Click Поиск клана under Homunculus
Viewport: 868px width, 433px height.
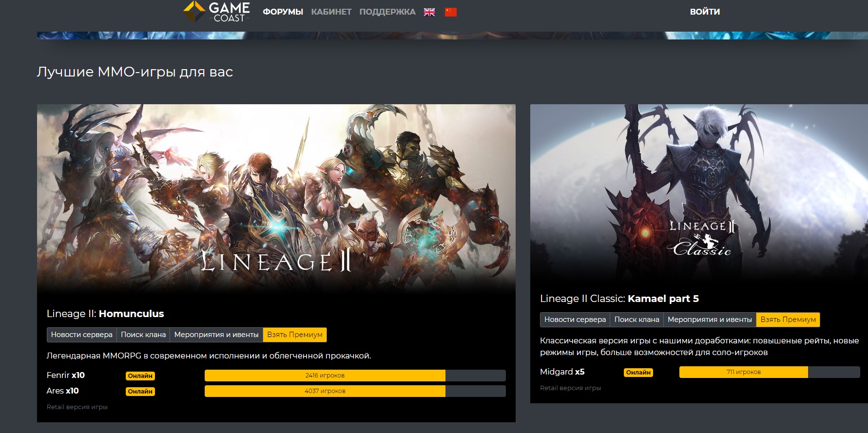tap(143, 335)
